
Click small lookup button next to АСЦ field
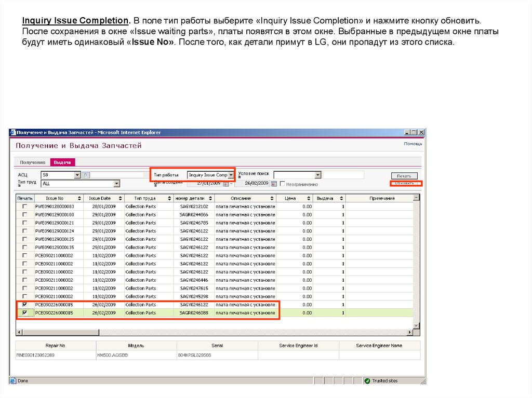click(x=86, y=175)
